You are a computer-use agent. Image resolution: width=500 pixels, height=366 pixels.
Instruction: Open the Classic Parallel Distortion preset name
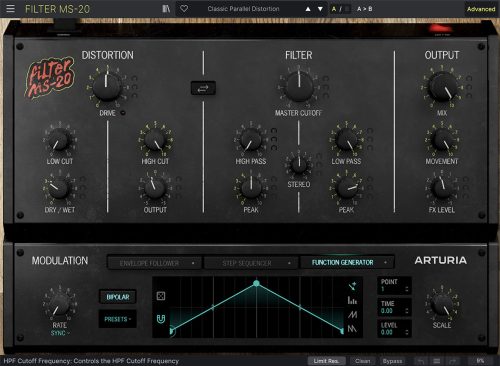pos(243,9)
